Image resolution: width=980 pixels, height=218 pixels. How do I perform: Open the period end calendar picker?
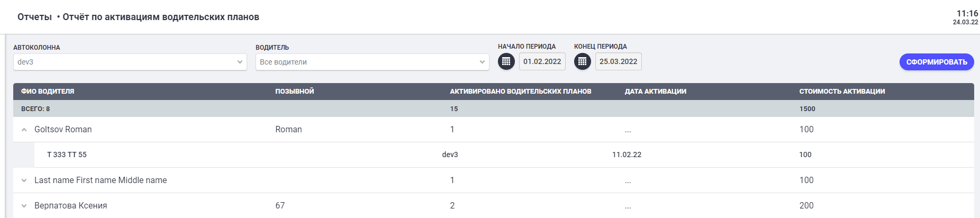[x=583, y=61]
